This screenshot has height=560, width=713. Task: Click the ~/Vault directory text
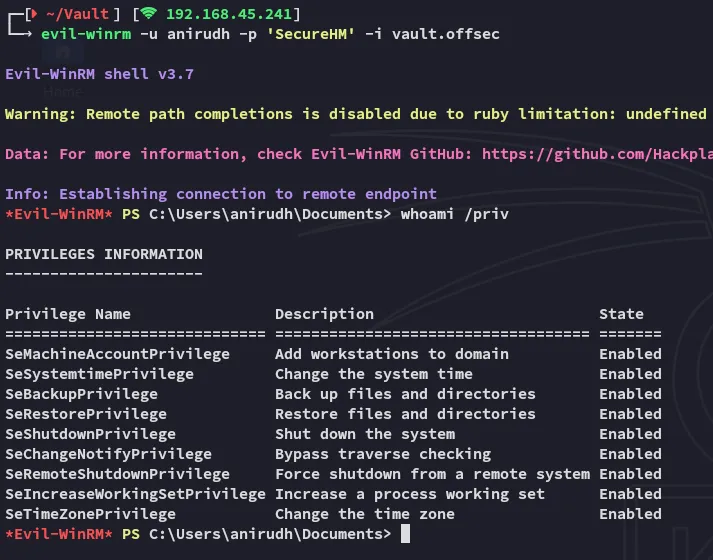coord(77,14)
